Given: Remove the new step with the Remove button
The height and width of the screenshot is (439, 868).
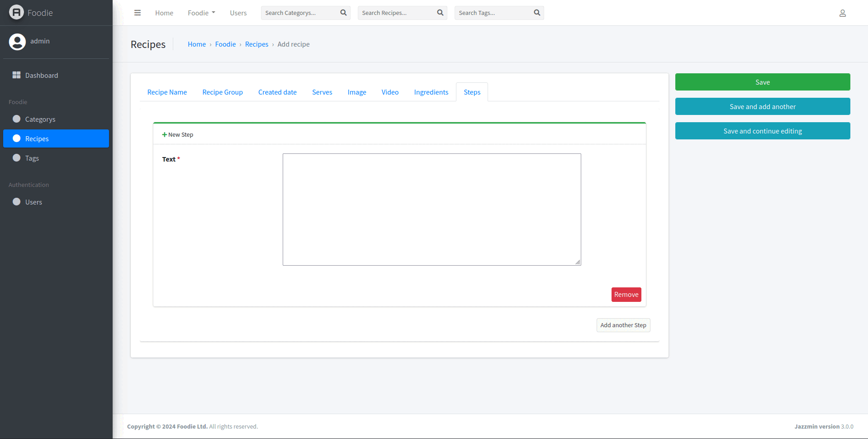Looking at the screenshot, I should tap(626, 295).
